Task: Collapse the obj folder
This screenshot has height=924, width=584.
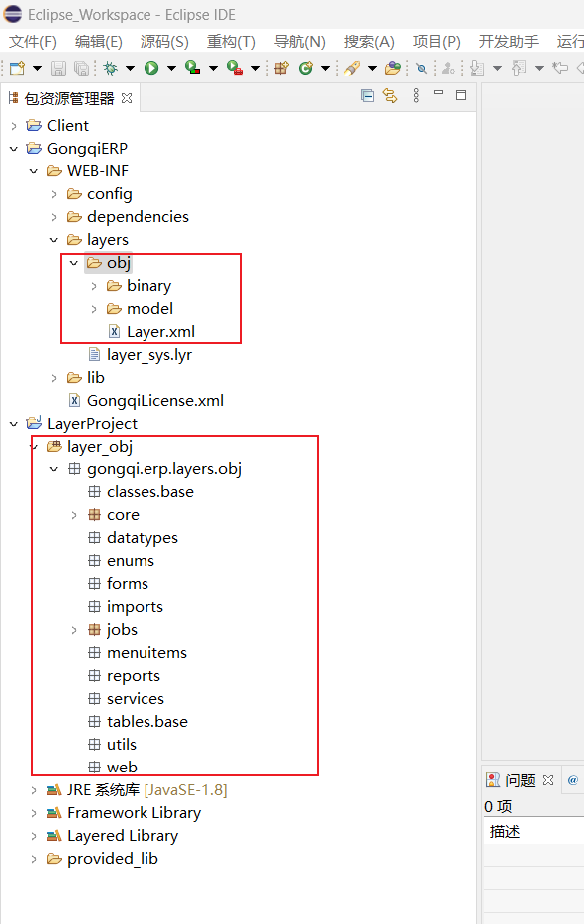Action: click(74, 263)
